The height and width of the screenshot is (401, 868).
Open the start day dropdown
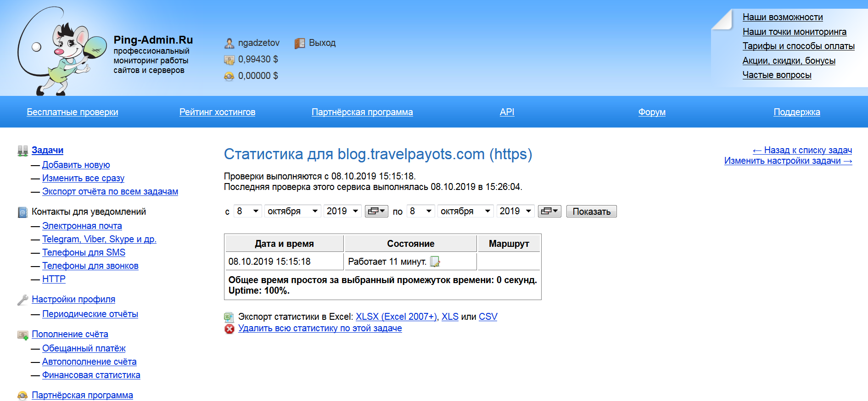[248, 211]
